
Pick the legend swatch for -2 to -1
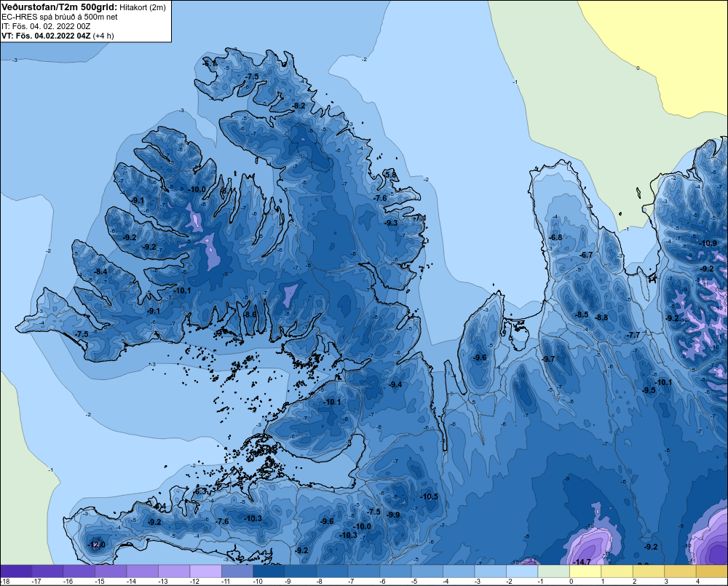[x=522, y=571]
